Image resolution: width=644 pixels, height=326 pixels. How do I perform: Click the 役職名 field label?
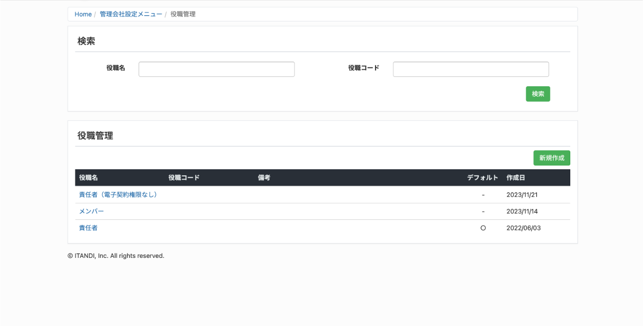coord(116,68)
